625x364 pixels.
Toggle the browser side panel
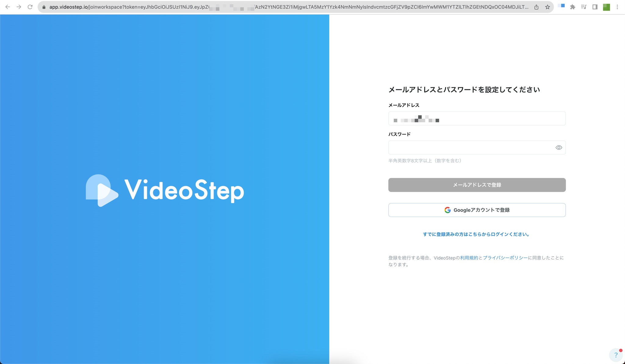coord(595,7)
